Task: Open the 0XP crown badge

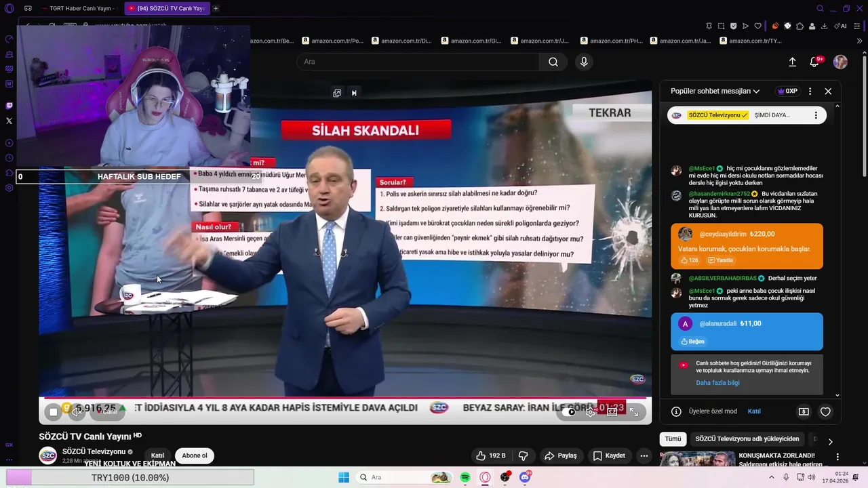Action: click(x=787, y=91)
